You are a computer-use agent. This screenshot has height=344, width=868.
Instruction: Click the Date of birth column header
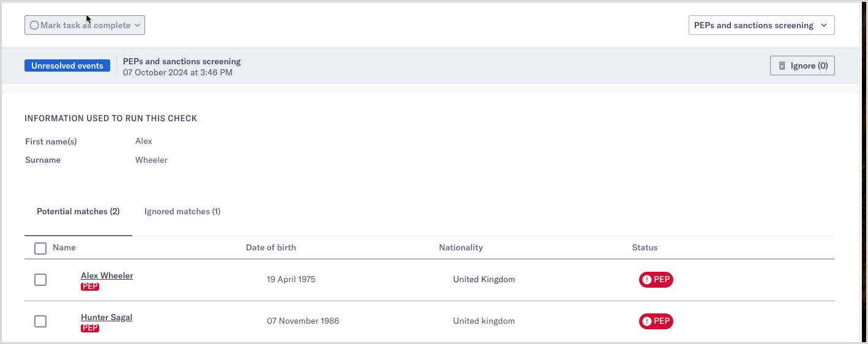tap(271, 247)
